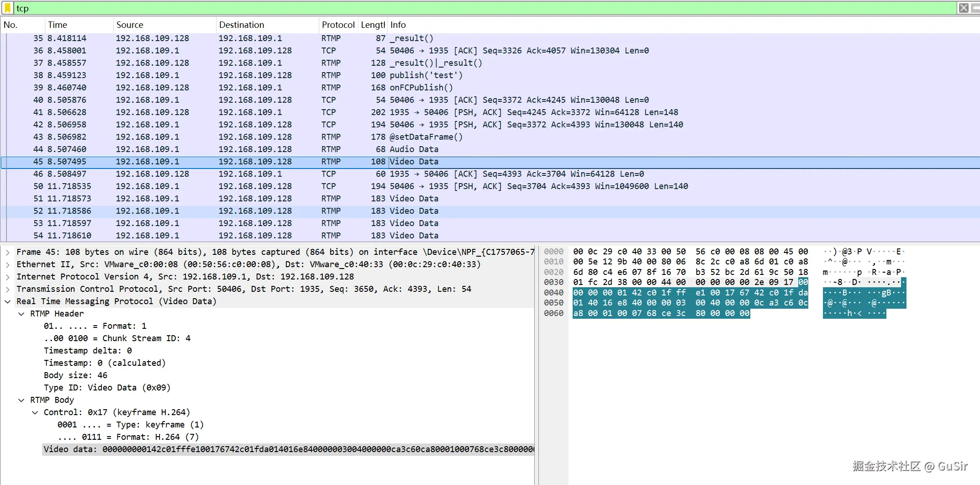Click highlighted hex bytes at offset 0050
Image resolution: width=980 pixels, height=485 pixels.
tap(690, 303)
